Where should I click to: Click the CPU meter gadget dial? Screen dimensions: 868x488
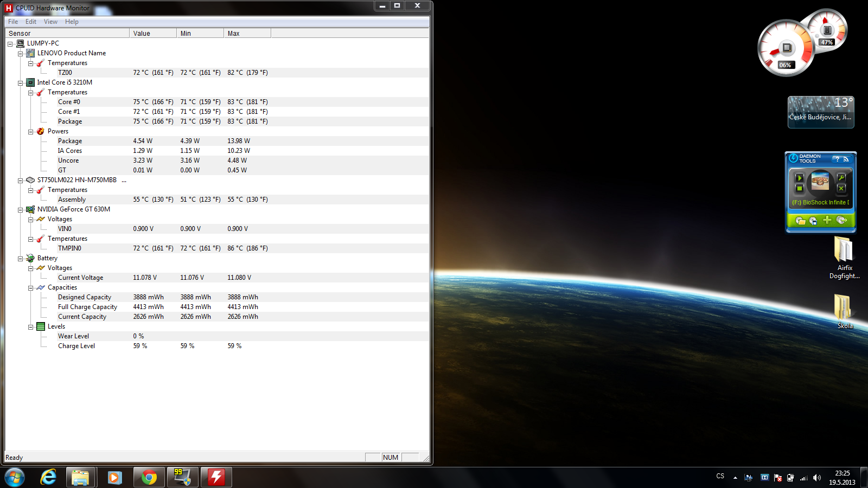click(x=786, y=49)
